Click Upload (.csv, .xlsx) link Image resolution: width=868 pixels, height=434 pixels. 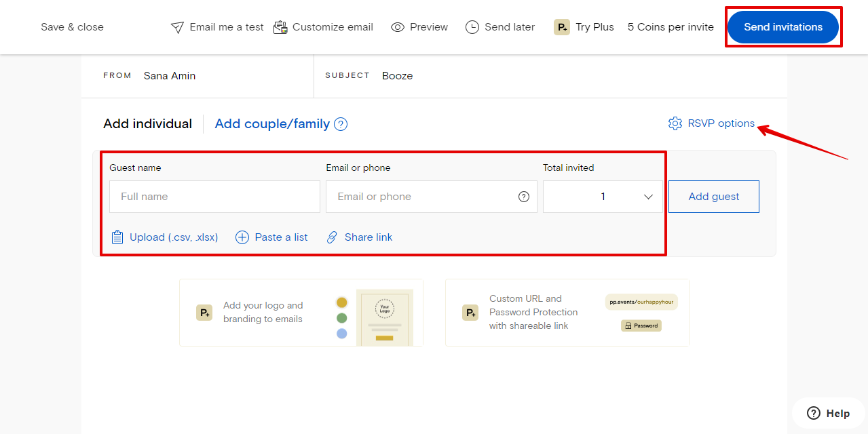(x=174, y=237)
